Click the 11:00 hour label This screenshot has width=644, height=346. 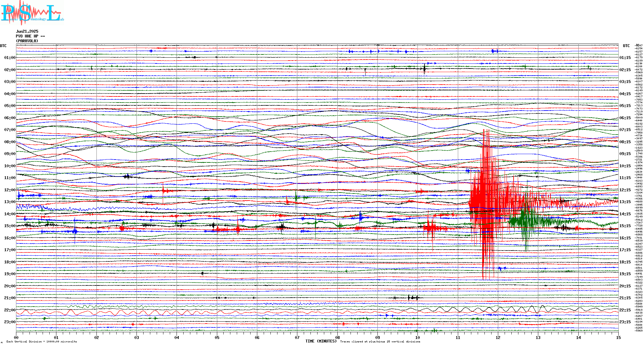pyautogui.click(x=10, y=178)
